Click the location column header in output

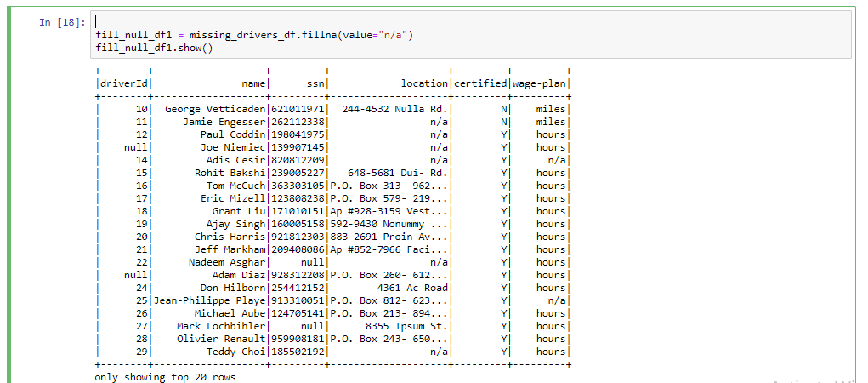click(x=424, y=83)
